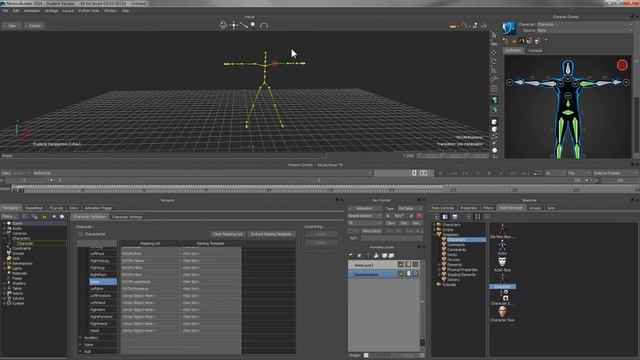Select the rotate tool in viewer side toolbar
This screenshot has height=360, width=640.
(x=494, y=61)
